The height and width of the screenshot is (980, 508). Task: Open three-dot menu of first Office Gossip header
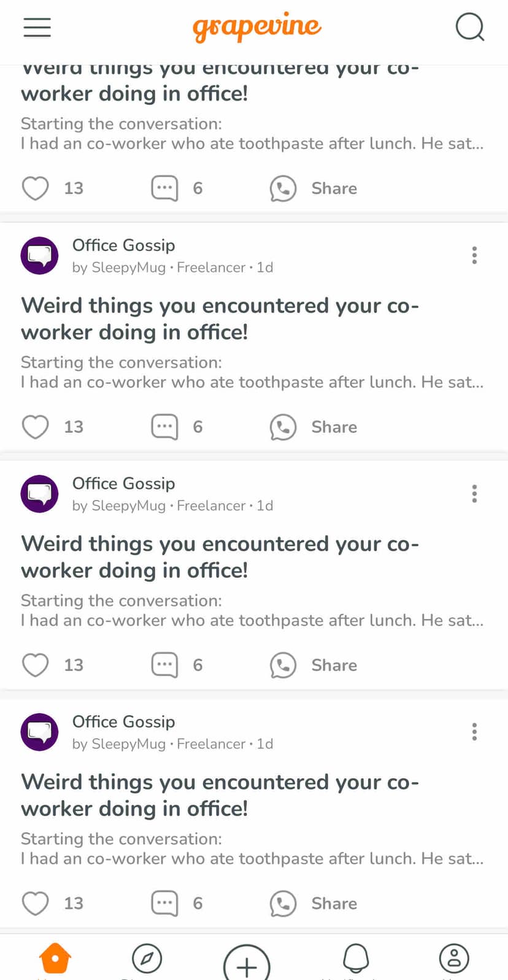click(474, 255)
